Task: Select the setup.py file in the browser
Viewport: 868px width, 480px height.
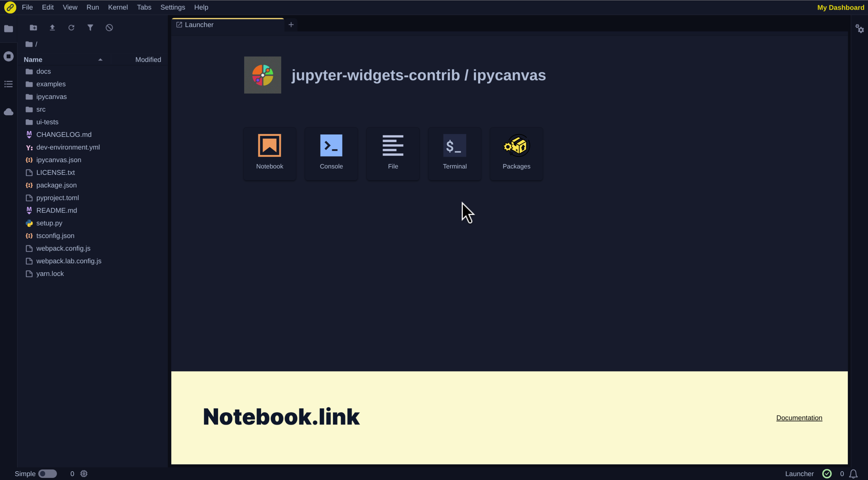Action: click(x=49, y=223)
